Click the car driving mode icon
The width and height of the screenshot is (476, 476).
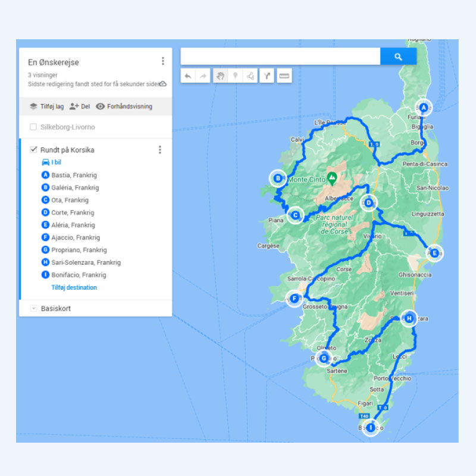tap(46, 162)
